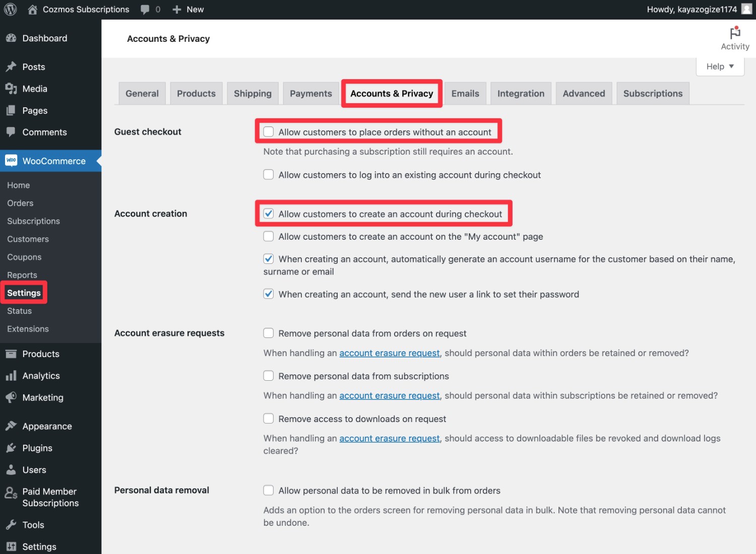Click the Media library icon

(11, 89)
